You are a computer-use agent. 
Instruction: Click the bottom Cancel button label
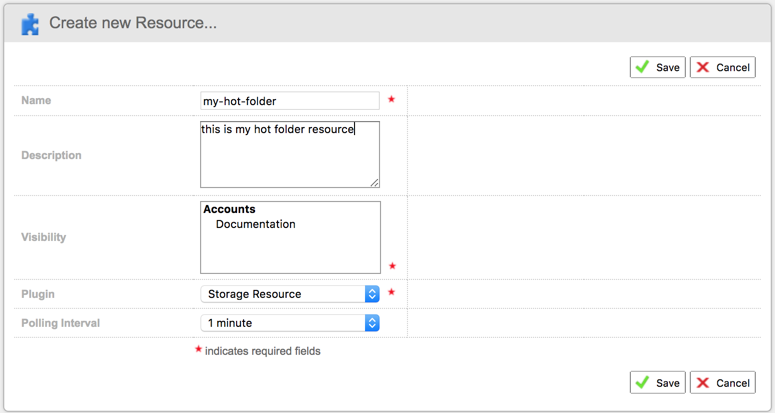pos(733,383)
